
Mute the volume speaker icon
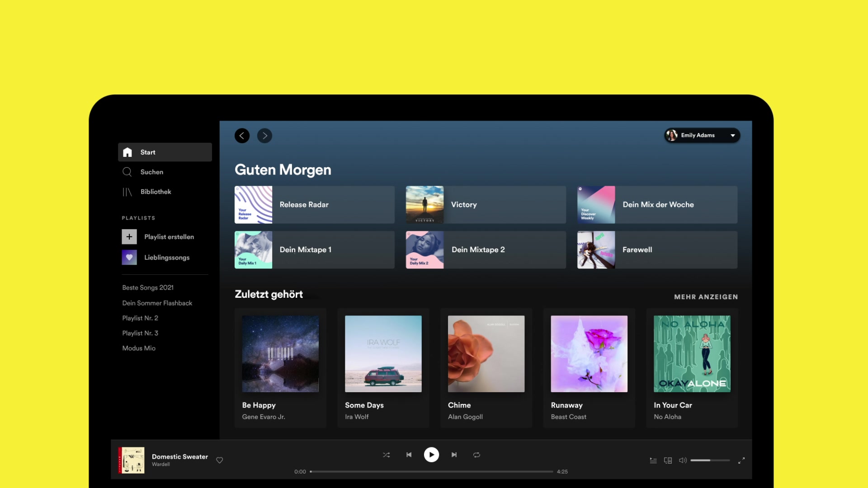[683, 460]
